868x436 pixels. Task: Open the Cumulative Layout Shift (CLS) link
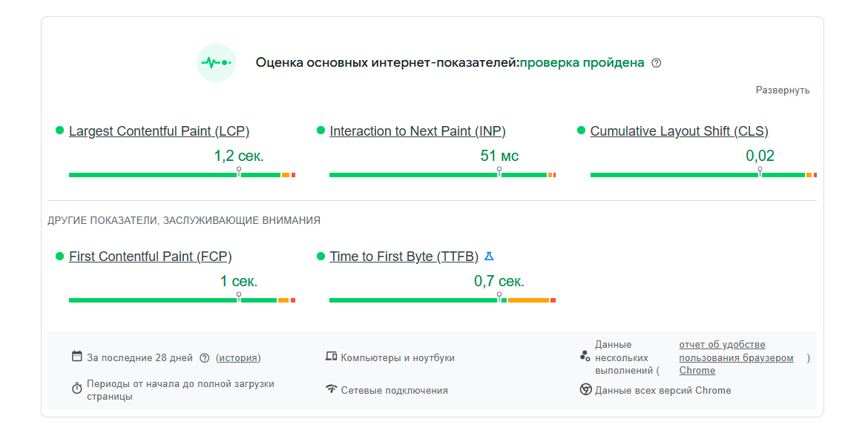(x=679, y=131)
